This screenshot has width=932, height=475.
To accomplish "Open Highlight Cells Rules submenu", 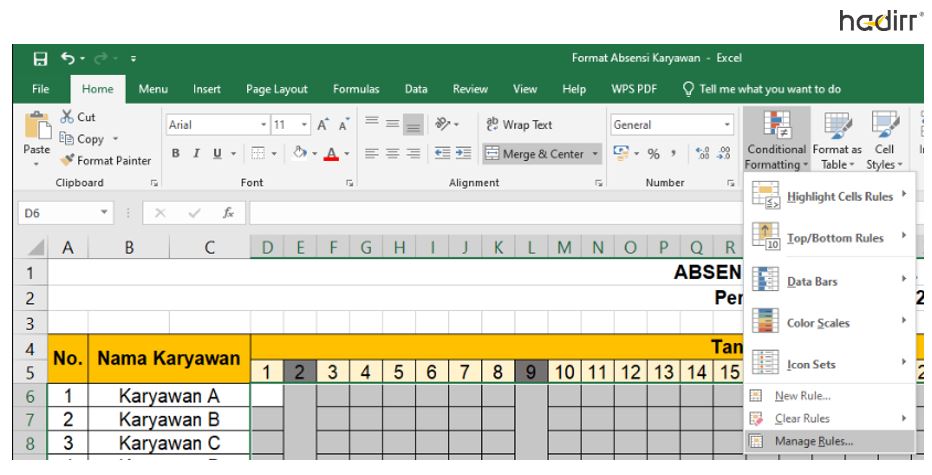I will coord(829,196).
